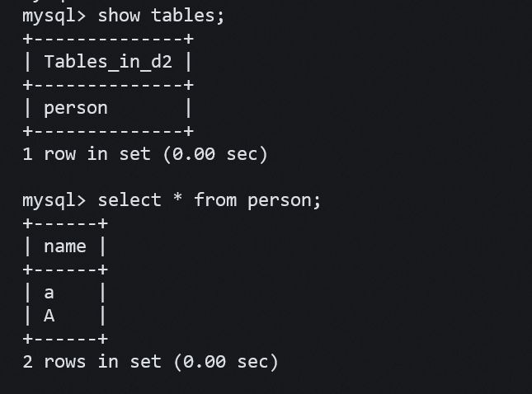This screenshot has width=532, height=394.
Task: Click the word "from" in the query
Action: point(215,200)
